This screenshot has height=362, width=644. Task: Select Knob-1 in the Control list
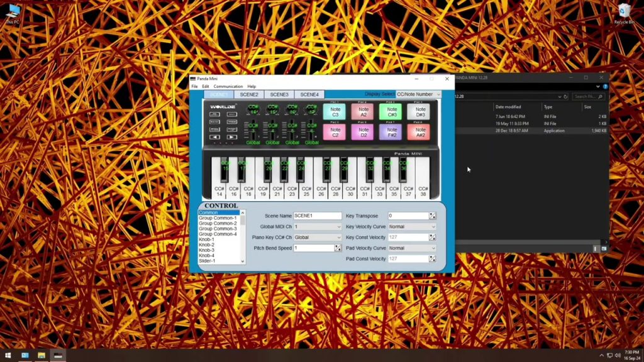pyautogui.click(x=218, y=239)
